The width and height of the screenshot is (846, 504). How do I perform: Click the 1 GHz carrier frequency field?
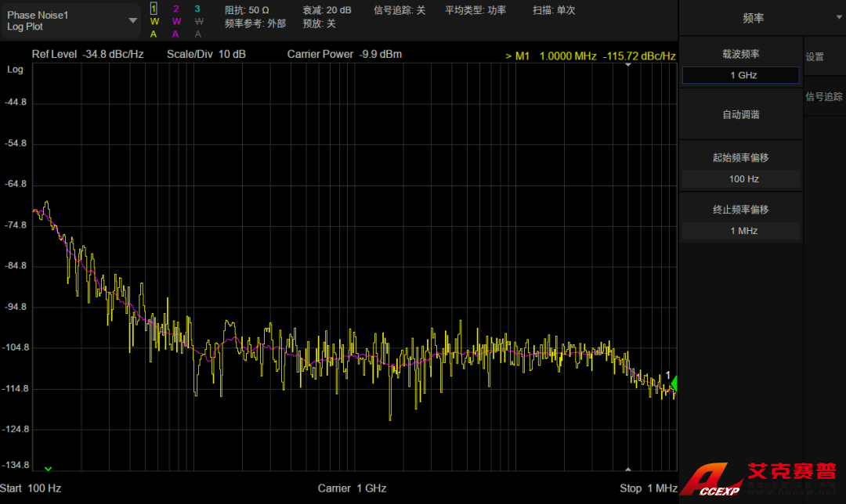741,75
